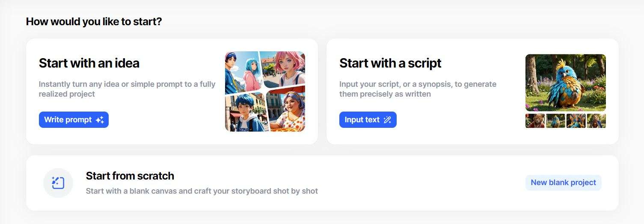
Task: Click the 'How would you like to start?' heading
Action: click(94, 21)
